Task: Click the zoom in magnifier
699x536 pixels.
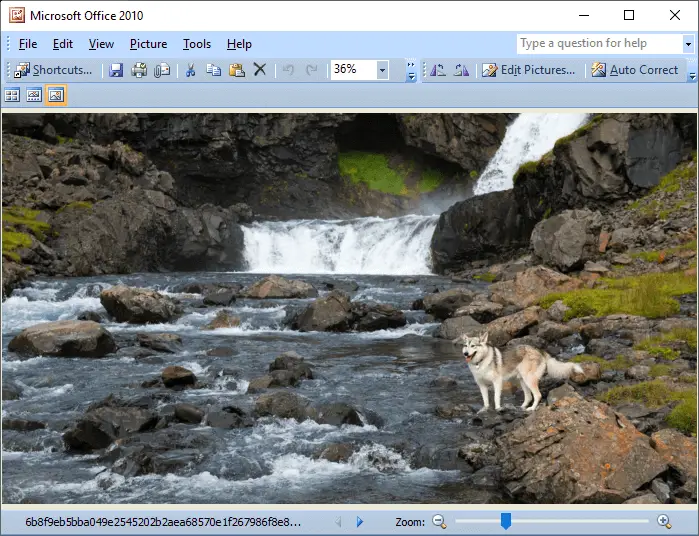Action: [664, 521]
